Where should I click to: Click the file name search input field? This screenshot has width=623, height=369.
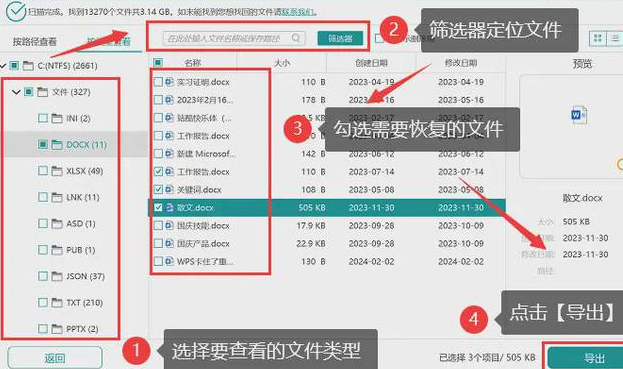(x=234, y=38)
